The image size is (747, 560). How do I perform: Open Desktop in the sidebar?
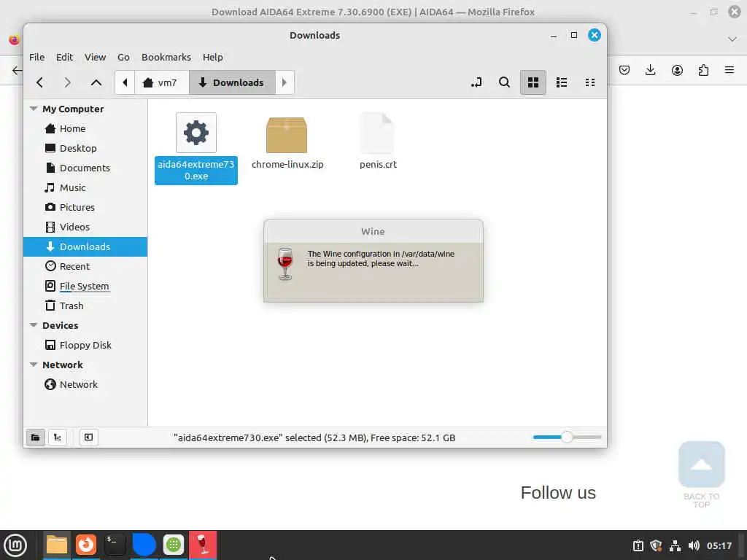pyautogui.click(x=85, y=148)
